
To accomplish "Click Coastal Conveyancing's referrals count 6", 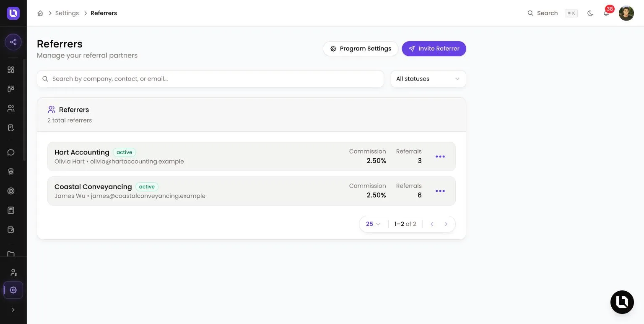I will point(420,195).
